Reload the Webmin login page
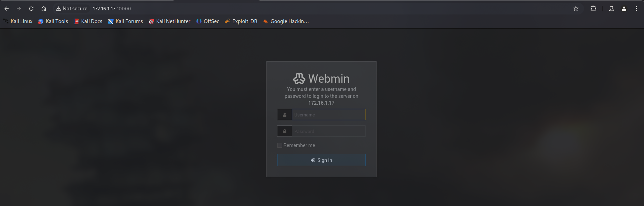This screenshot has width=644, height=206. [31, 9]
